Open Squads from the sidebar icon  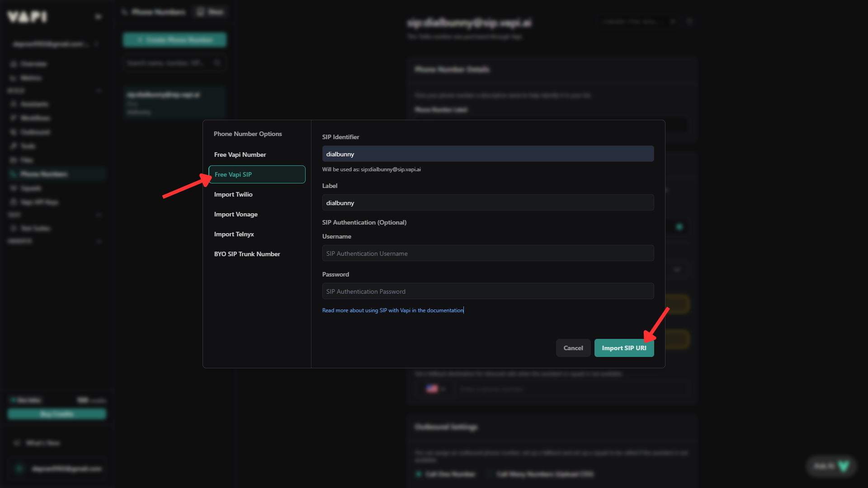13,188
